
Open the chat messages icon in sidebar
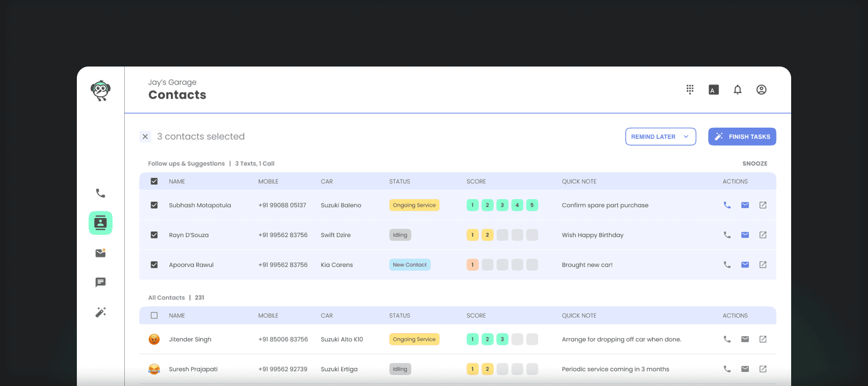(100, 282)
